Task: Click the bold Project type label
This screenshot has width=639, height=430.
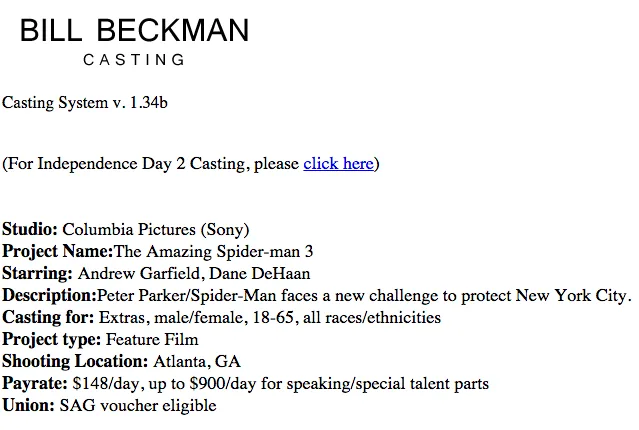Action: point(51,340)
